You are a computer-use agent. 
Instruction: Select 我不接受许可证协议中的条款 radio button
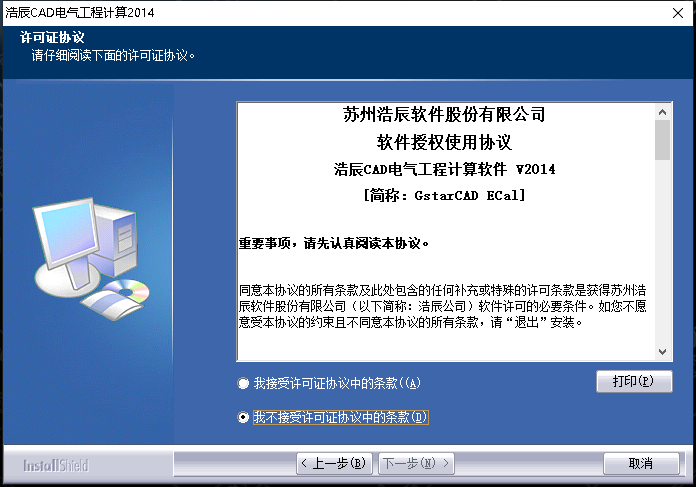coord(243,417)
